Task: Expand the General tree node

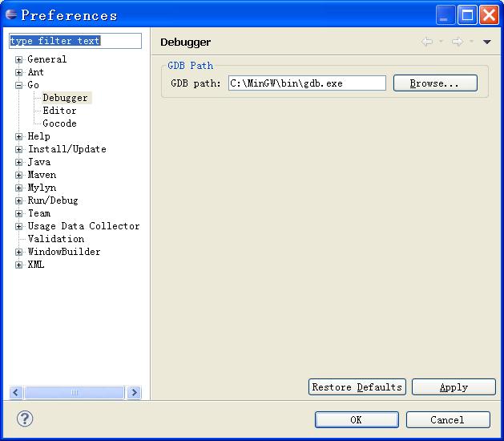Action: [19, 59]
